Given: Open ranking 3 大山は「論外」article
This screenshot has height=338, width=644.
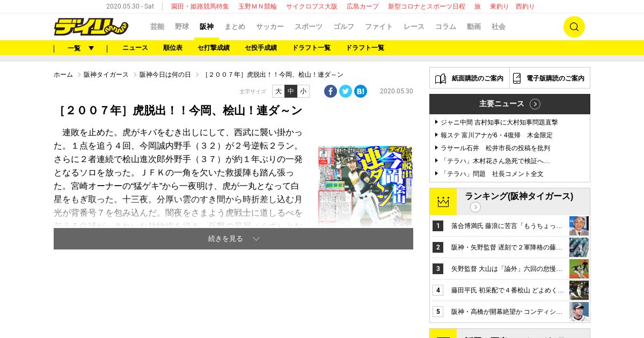Looking at the screenshot, I should pos(507,269).
